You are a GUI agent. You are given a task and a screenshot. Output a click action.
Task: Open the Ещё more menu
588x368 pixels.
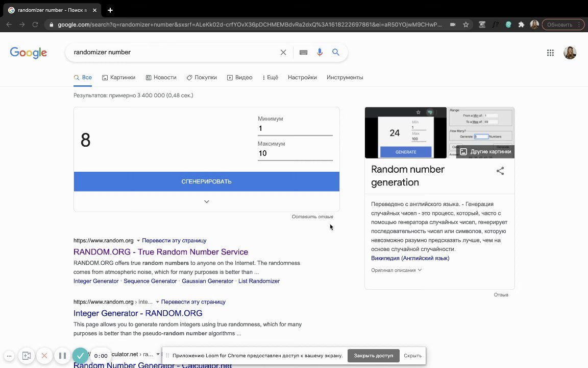(271, 77)
